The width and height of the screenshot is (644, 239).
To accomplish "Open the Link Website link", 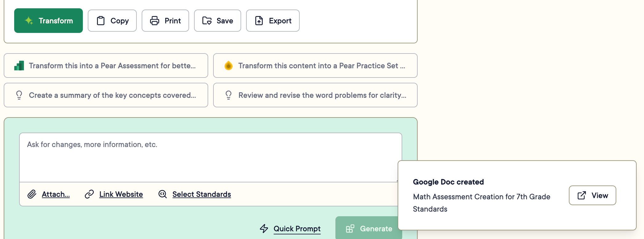I will 121,194.
